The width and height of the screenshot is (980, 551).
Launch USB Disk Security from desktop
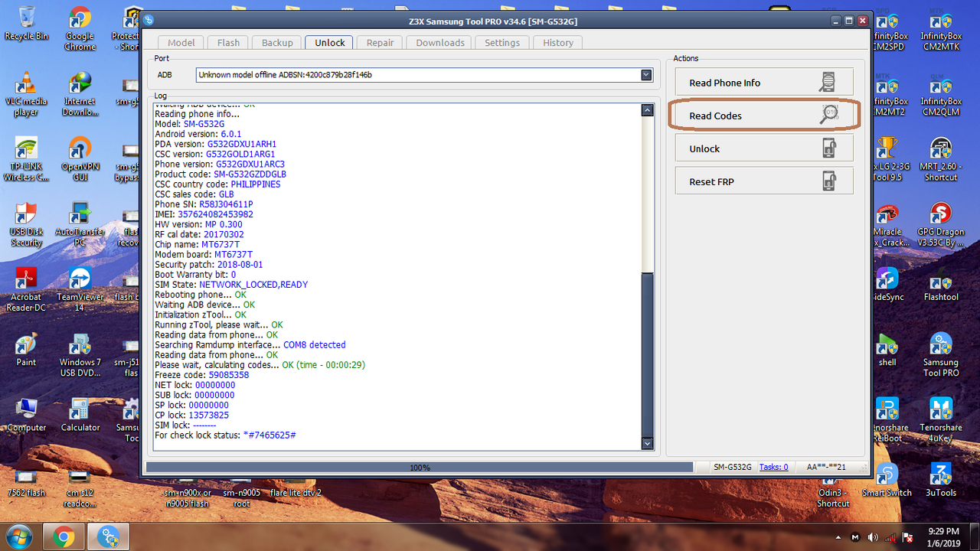tap(26, 224)
